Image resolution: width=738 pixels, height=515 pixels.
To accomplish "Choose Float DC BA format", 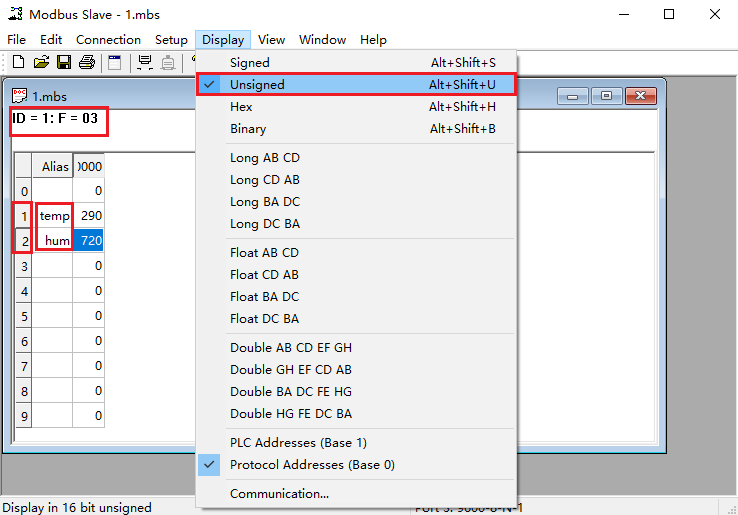I will 356,319.
